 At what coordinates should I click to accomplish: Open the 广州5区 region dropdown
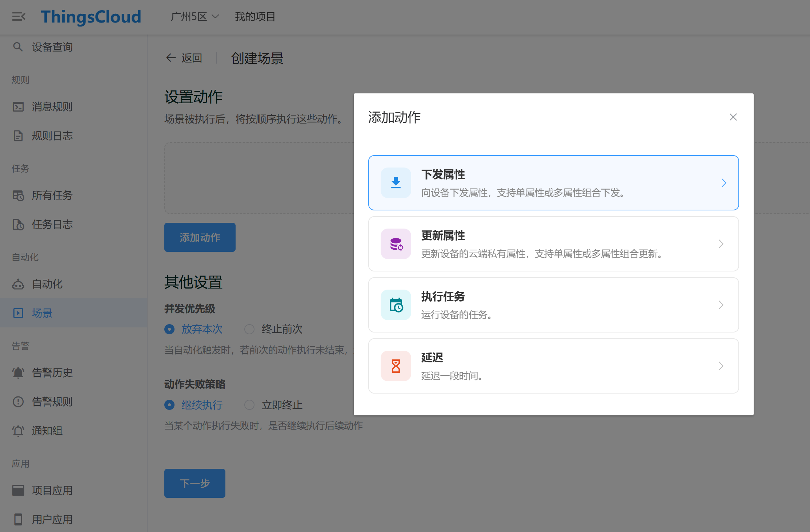click(195, 17)
